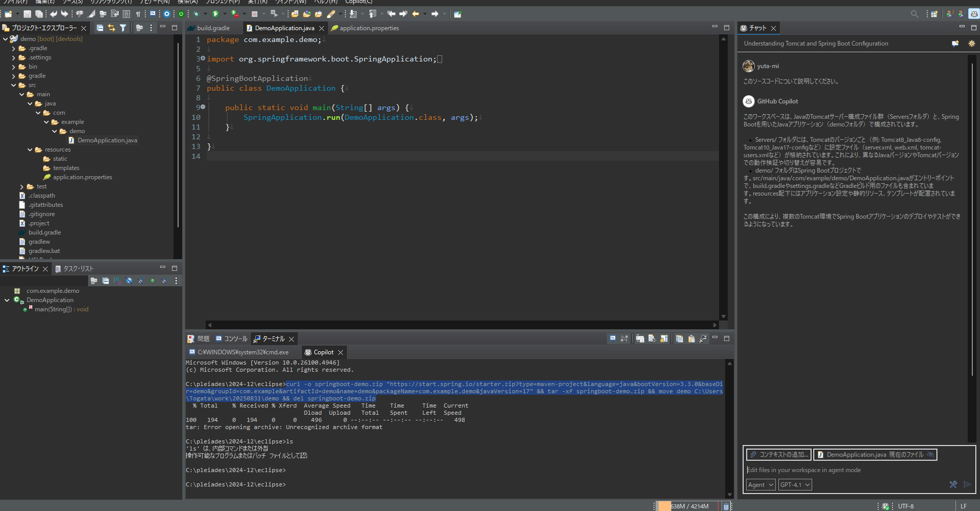Open the GPT-4.1 model dropdown
Screen dimensions: 980x511
[795, 484]
